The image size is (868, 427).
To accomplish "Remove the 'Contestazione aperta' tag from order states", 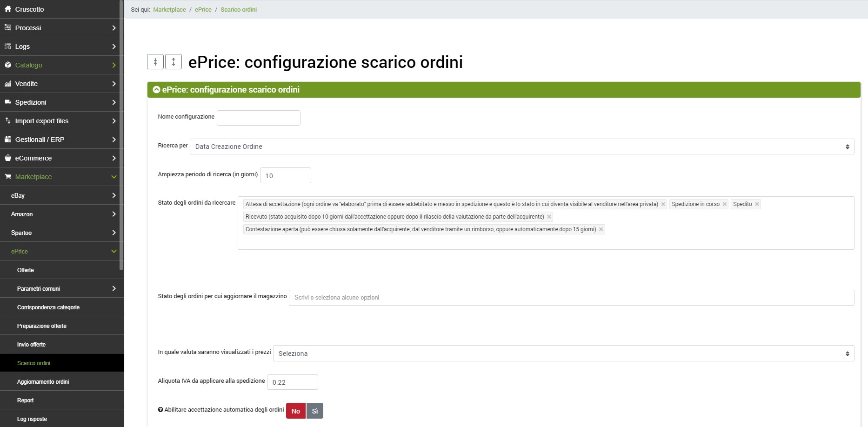I will click(601, 229).
